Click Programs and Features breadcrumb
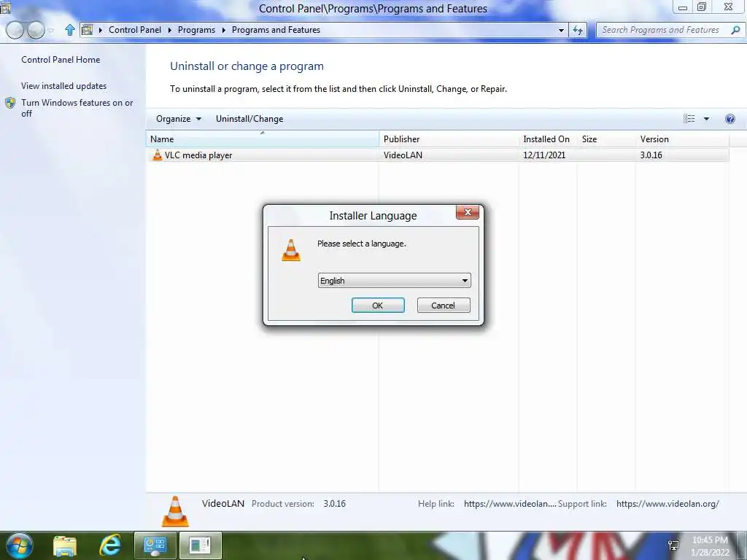 [276, 29]
